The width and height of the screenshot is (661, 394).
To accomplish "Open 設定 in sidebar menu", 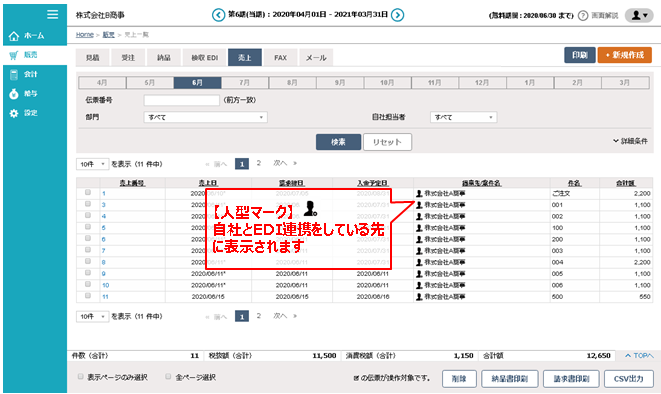I will coord(30,113).
